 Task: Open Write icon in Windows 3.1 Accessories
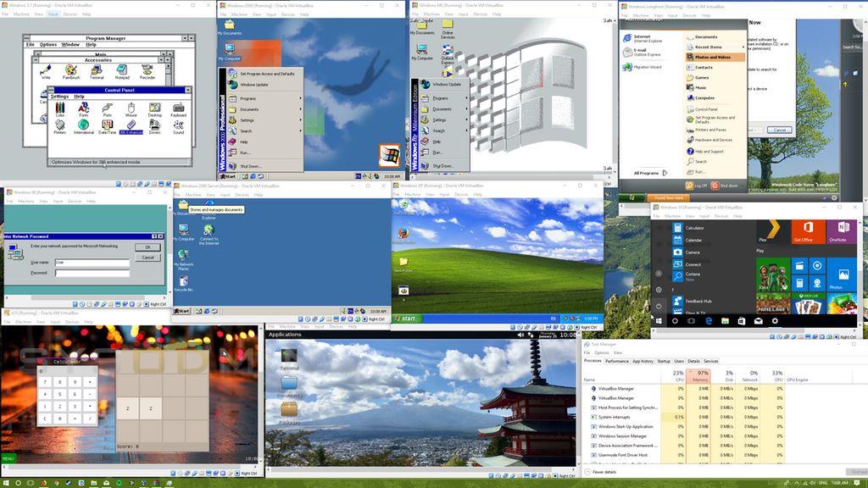coord(46,71)
